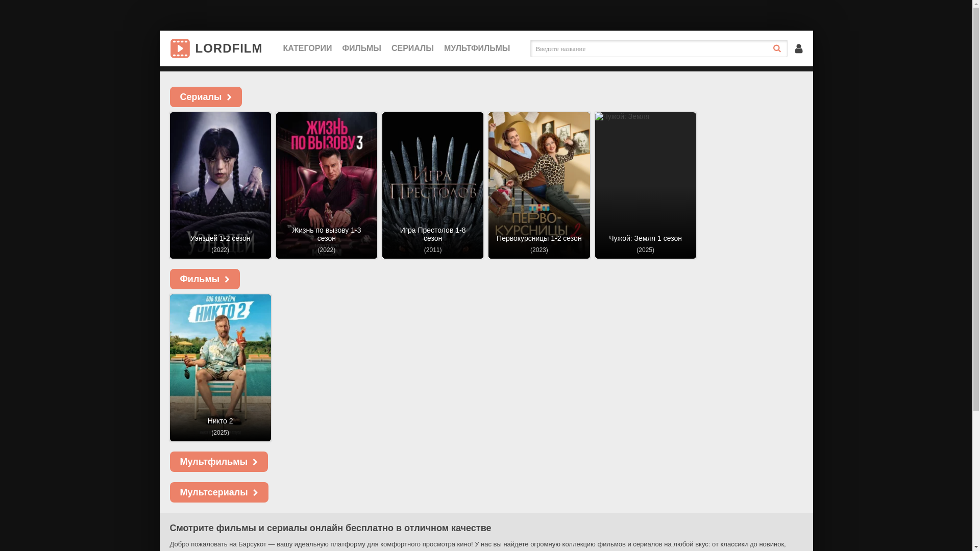Viewport: 980px width, 551px height.
Task: Open the Мультфильмы navigation menu item
Action: pyautogui.click(x=477, y=48)
